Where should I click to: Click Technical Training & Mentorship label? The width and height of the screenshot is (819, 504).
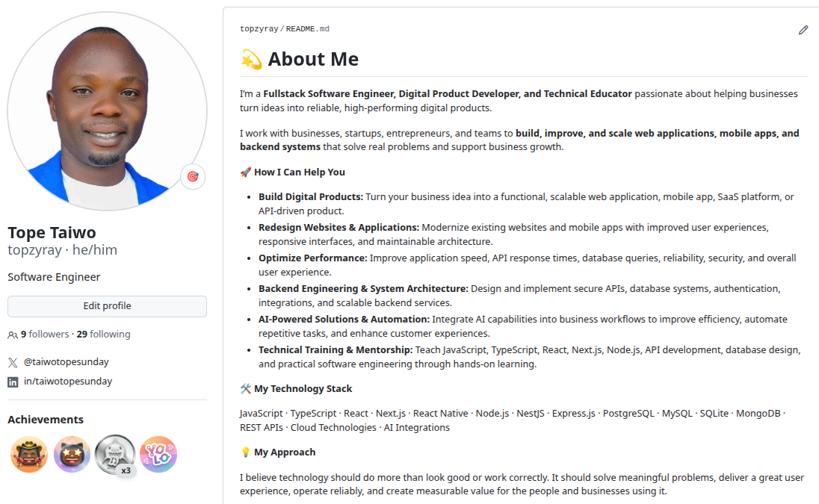coord(336,350)
